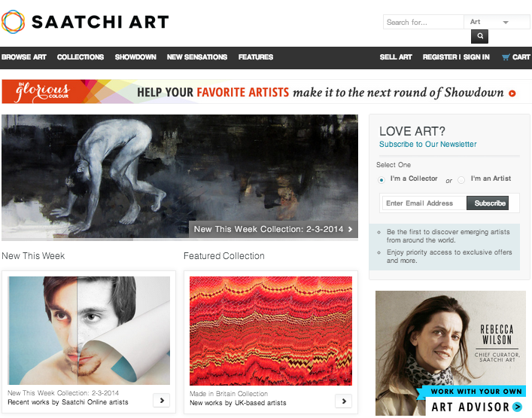Screen dimensions: 532x418
Task: Open the red marbled Featured Collection thumbnail
Action: (271, 331)
